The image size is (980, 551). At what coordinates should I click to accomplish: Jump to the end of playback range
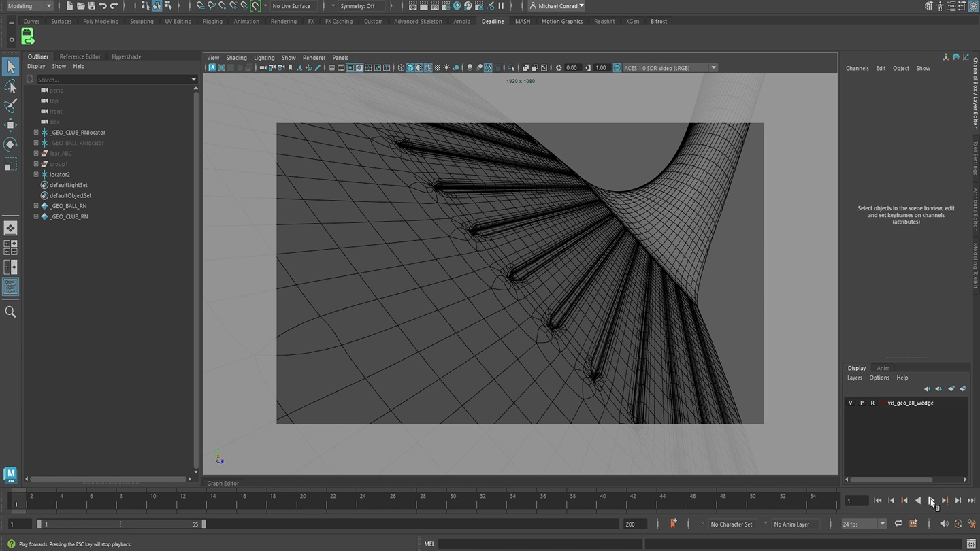point(971,501)
